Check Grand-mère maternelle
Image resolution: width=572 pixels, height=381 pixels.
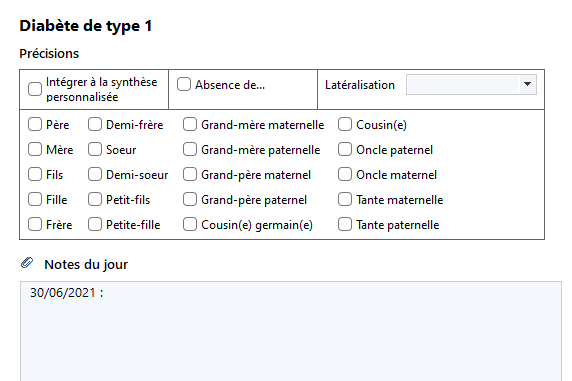pyautogui.click(x=190, y=124)
